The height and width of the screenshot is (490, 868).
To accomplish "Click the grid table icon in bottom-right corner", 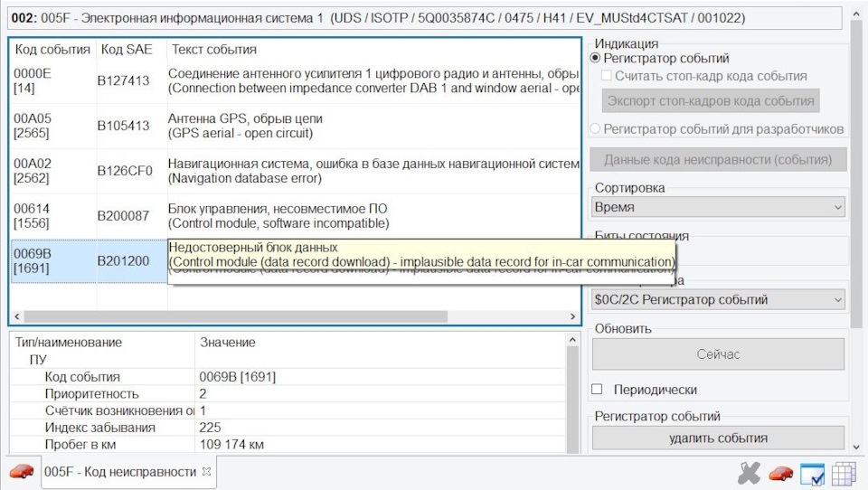I will click(844, 474).
